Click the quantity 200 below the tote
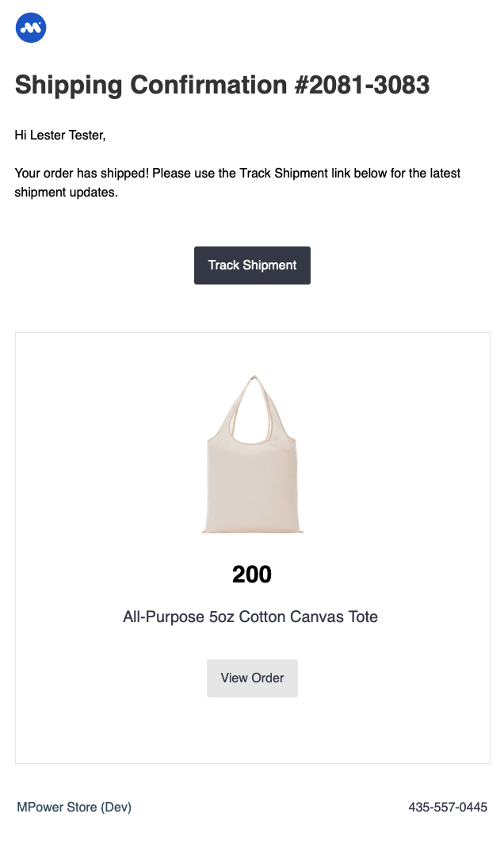The height and width of the screenshot is (844, 504). 252,575
